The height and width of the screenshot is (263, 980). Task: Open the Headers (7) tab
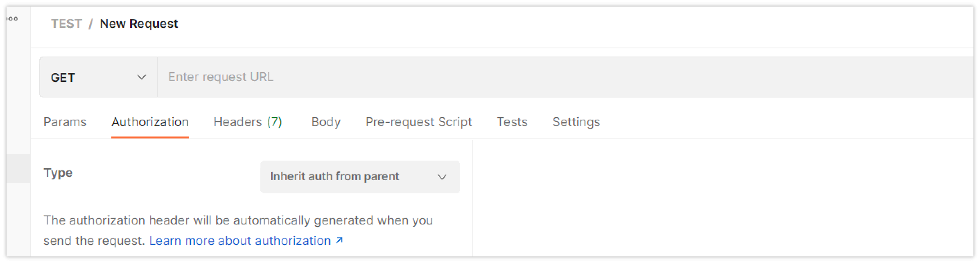pyautogui.click(x=248, y=122)
